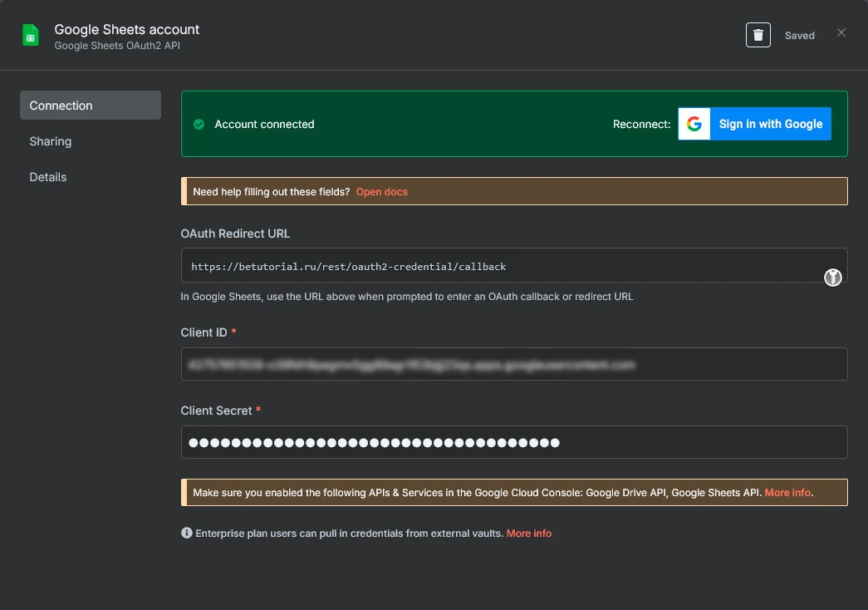Screen dimensions: 868x610
Task: Open the Connection tab
Action: 91,106
